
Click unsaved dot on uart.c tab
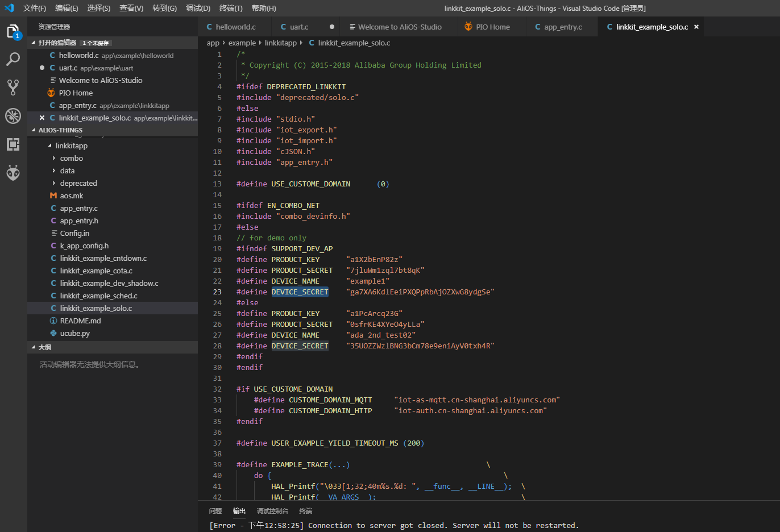tap(332, 27)
